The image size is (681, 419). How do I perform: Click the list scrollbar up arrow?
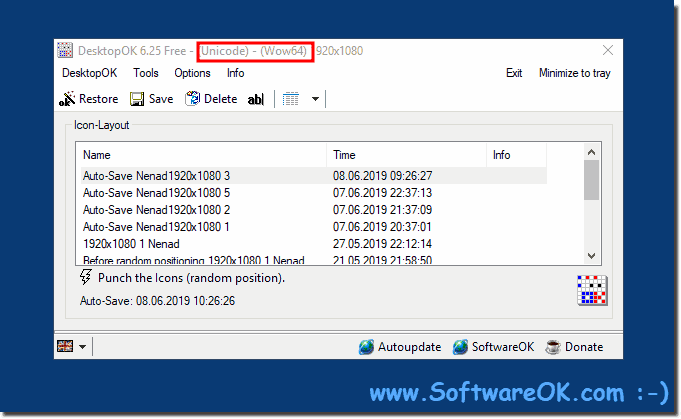click(591, 152)
